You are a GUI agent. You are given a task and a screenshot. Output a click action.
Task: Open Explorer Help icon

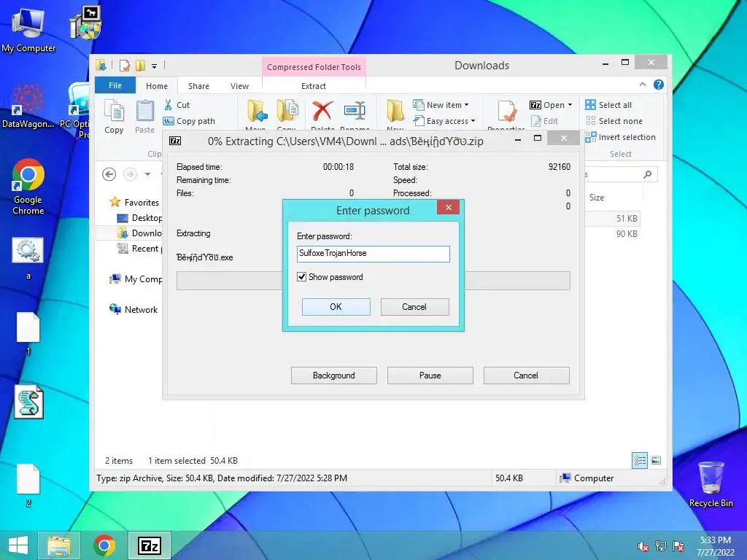coord(659,85)
